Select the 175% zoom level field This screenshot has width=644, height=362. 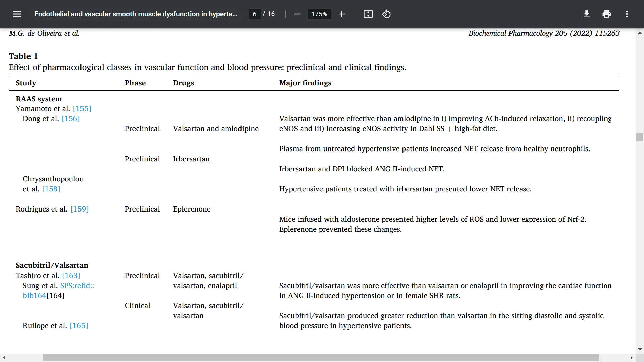[319, 14]
